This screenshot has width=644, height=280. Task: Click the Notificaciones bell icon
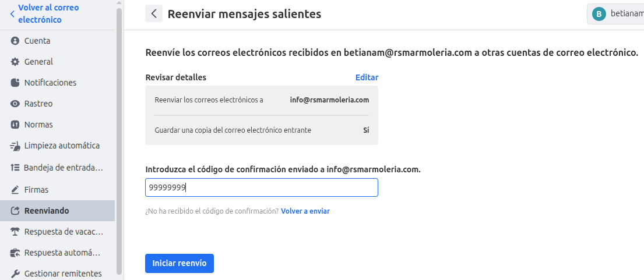pyautogui.click(x=16, y=83)
